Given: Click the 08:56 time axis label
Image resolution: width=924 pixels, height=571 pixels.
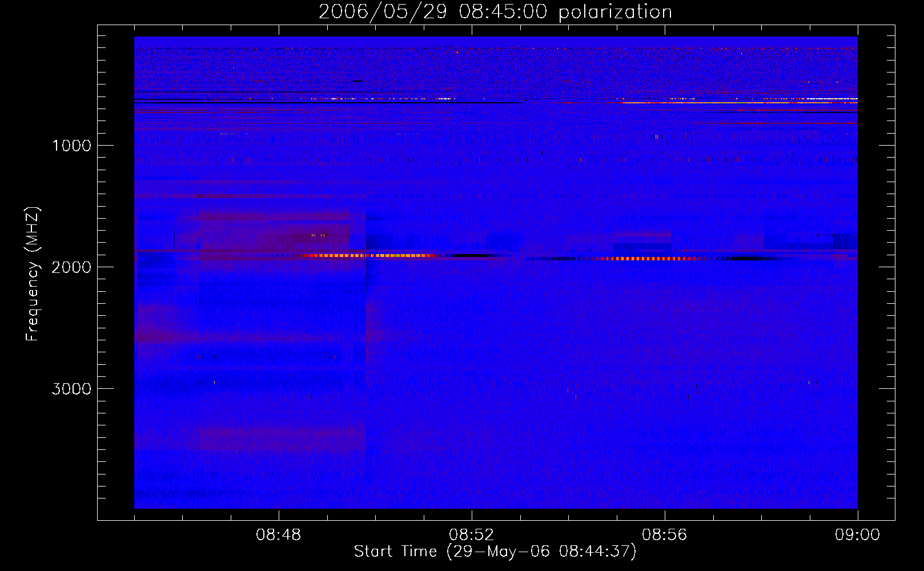Looking at the screenshot, I should (665, 535).
